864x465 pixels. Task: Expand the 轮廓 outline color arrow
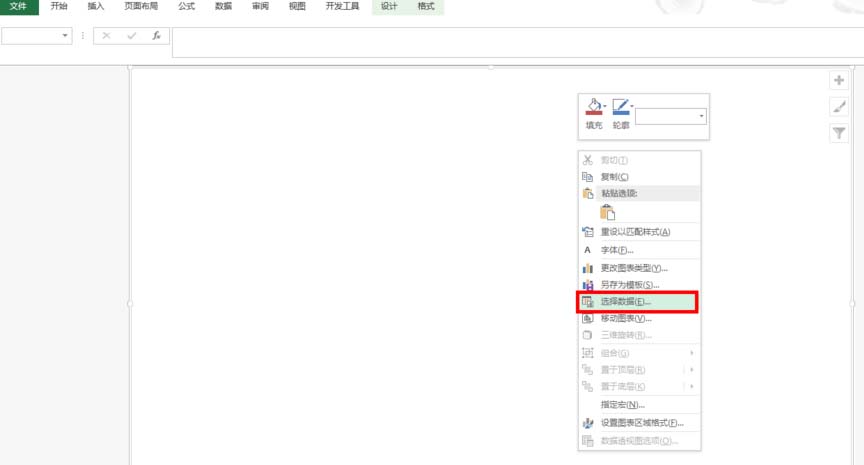click(632, 106)
